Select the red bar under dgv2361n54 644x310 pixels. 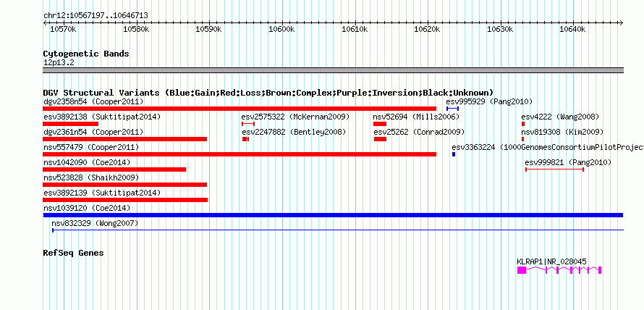(125, 139)
